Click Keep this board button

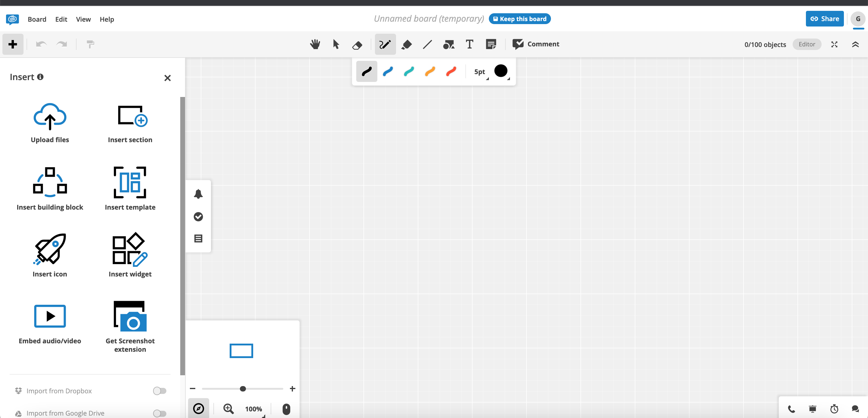(520, 19)
